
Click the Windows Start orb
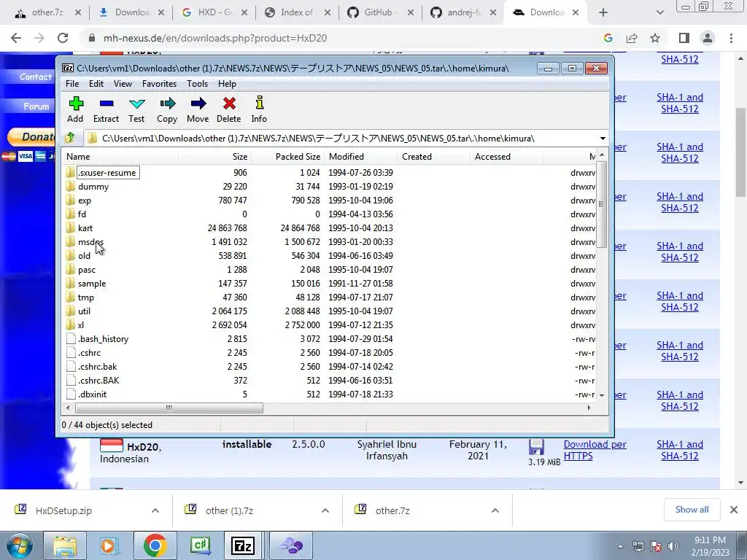(x=19, y=545)
